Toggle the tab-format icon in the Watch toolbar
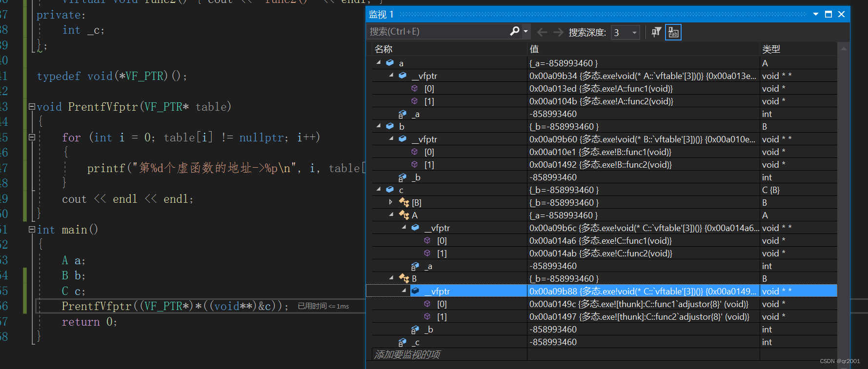This screenshot has width=868, height=369. 673,32
